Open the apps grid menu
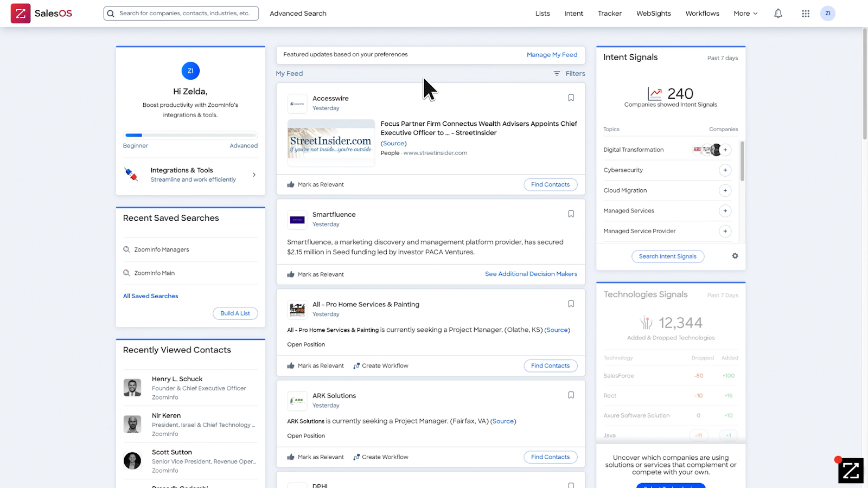Viewport: 868px width, 488px height. [806, 14]
